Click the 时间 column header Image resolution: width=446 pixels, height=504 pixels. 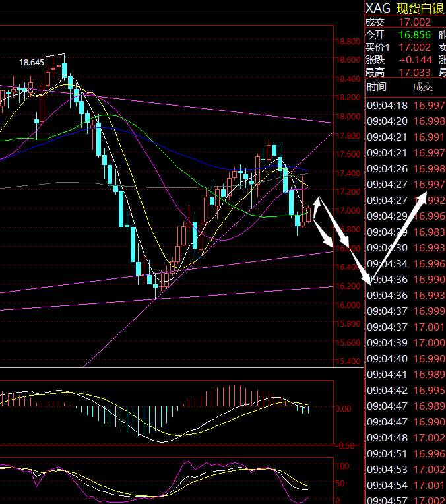[376, 87]
